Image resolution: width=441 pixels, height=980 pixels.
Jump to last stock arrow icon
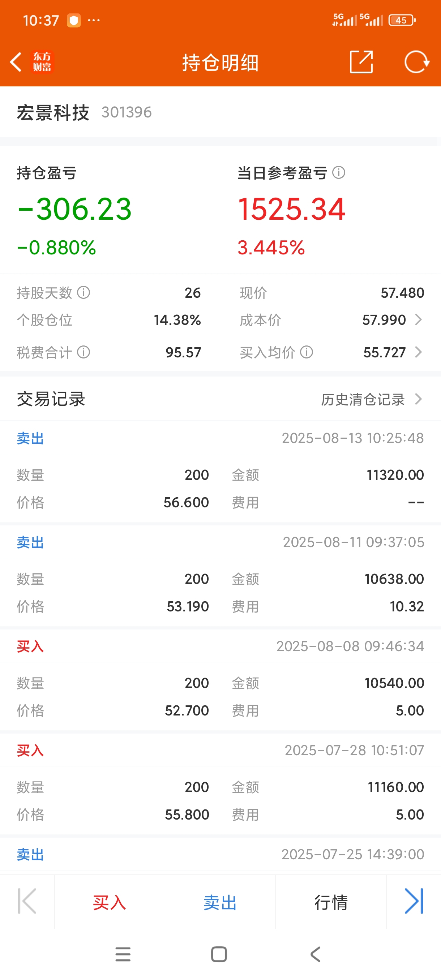[x=414, y=901]
